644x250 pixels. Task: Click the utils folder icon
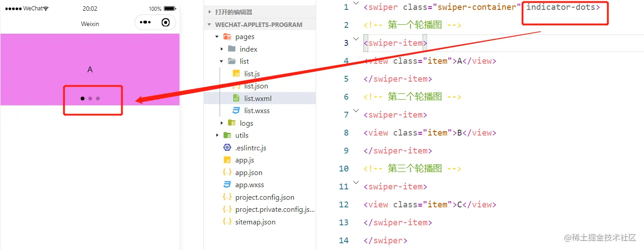(227, 135)
